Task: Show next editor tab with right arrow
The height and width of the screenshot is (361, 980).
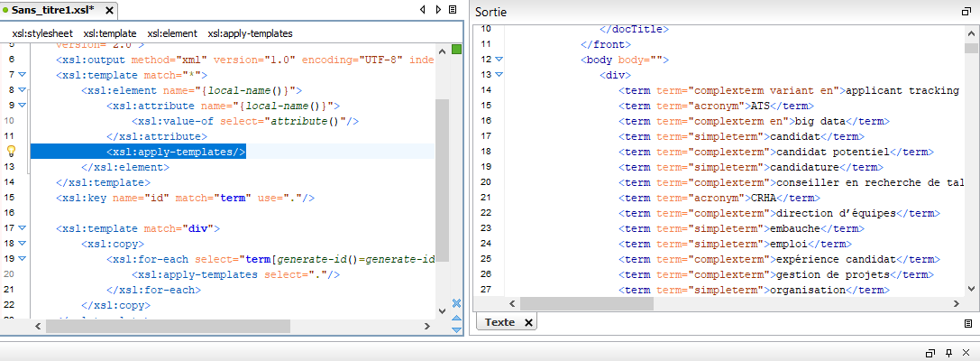Action: 439,10
